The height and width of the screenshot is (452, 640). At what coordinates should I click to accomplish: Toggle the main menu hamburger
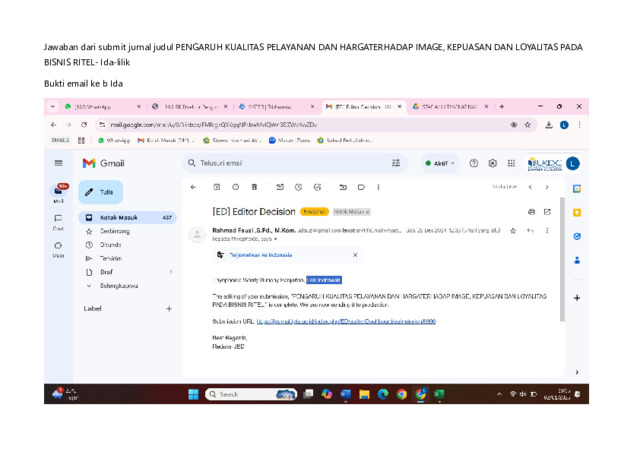pyautogui.click(x=58, y=163)
